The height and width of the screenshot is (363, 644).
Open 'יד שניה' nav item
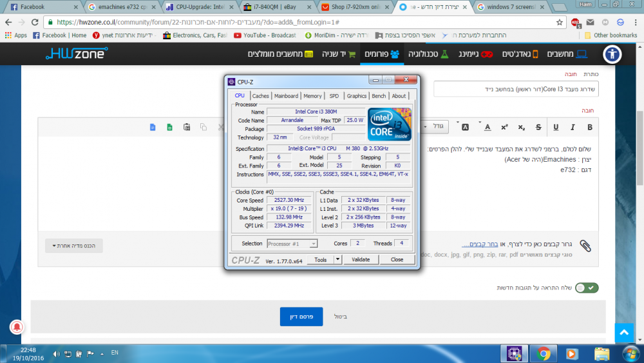click(x=339, y=54)
